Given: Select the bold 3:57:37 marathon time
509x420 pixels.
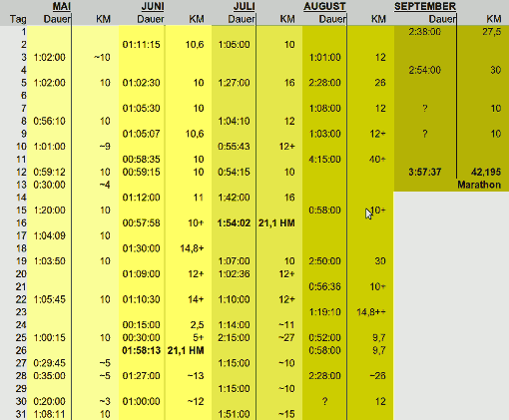Looking at the screenshot, I should click(425, 172).
